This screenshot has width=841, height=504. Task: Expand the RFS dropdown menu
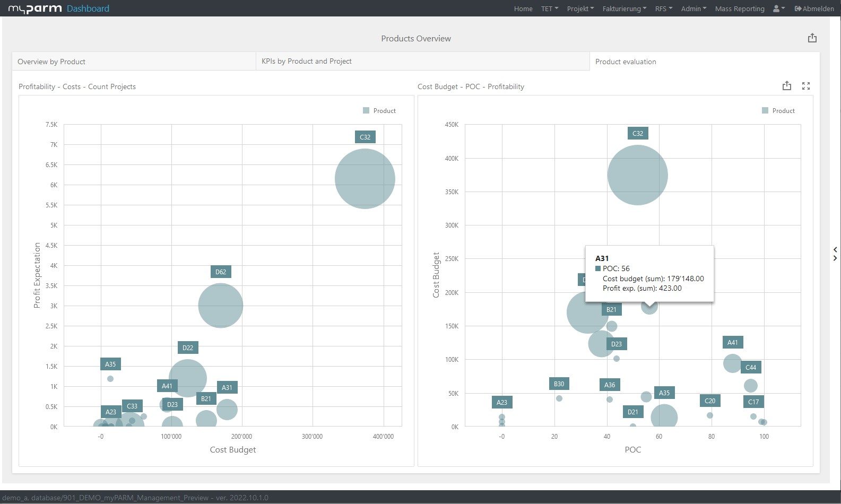[663, 8]
